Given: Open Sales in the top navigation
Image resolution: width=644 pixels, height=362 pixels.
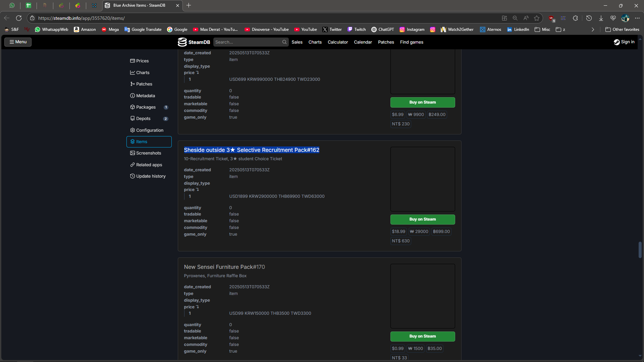Looking at the screenshot, I should tap(297, 42).
